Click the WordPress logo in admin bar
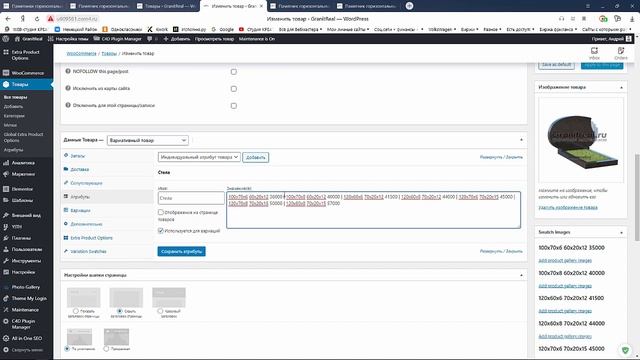 [x=6, y=39]
